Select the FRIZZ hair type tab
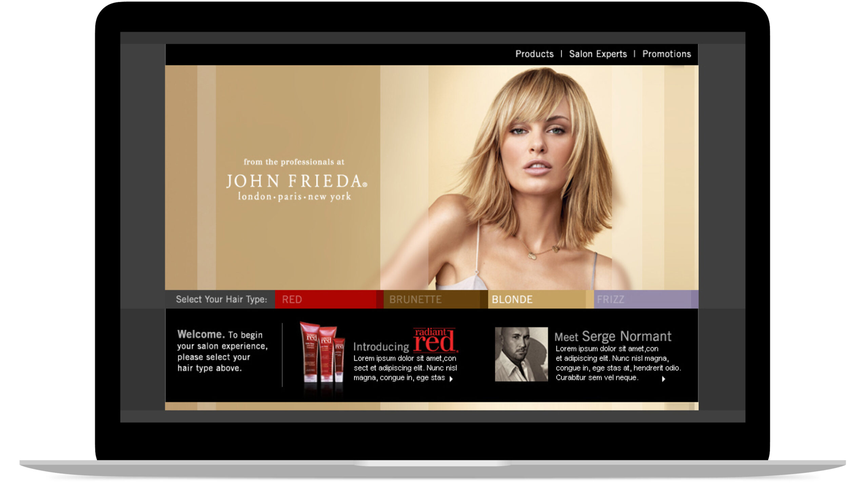Viewport: 868px width, 488px height. point(646,299)
